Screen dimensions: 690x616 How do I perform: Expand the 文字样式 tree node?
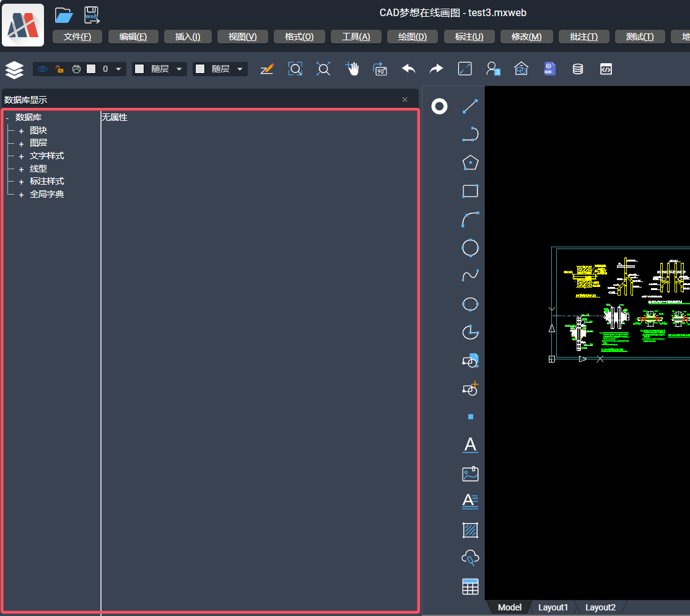(21, 156)
